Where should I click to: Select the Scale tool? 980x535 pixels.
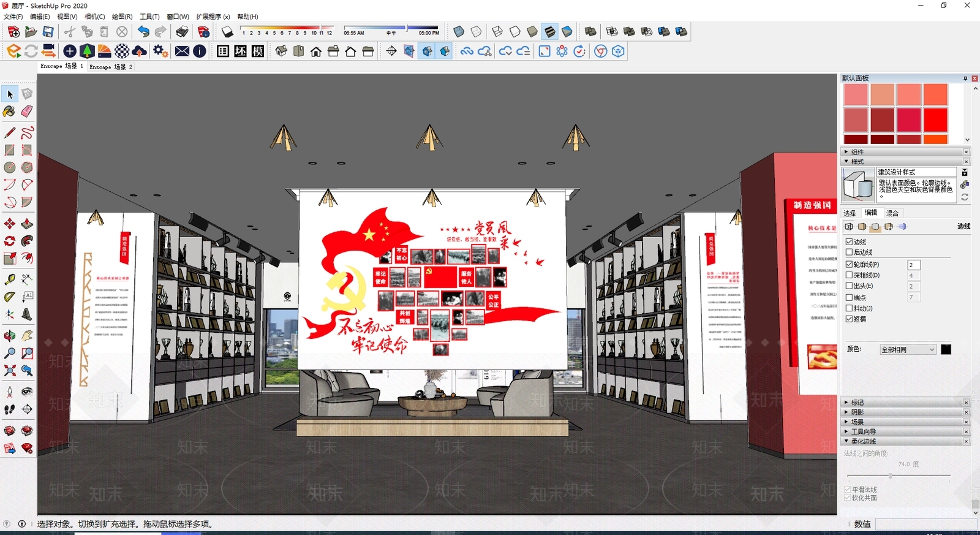coord(9,258)
